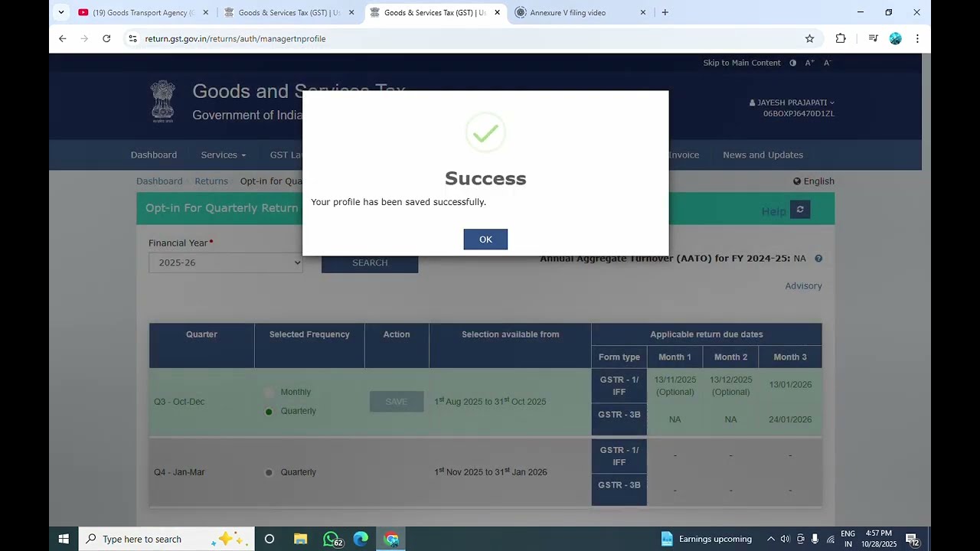
Task: Click the AATO help question icon
Action: (x=818, y=259)
